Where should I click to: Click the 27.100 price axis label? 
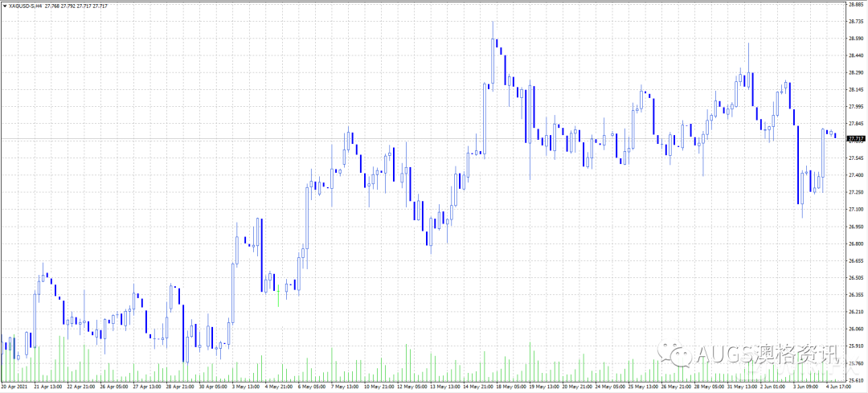(855, 209)
